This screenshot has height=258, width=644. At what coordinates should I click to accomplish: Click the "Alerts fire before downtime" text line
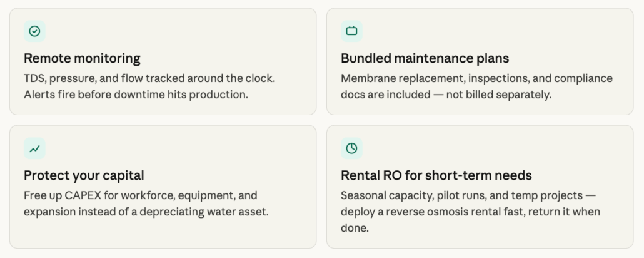tap(136, 95)
